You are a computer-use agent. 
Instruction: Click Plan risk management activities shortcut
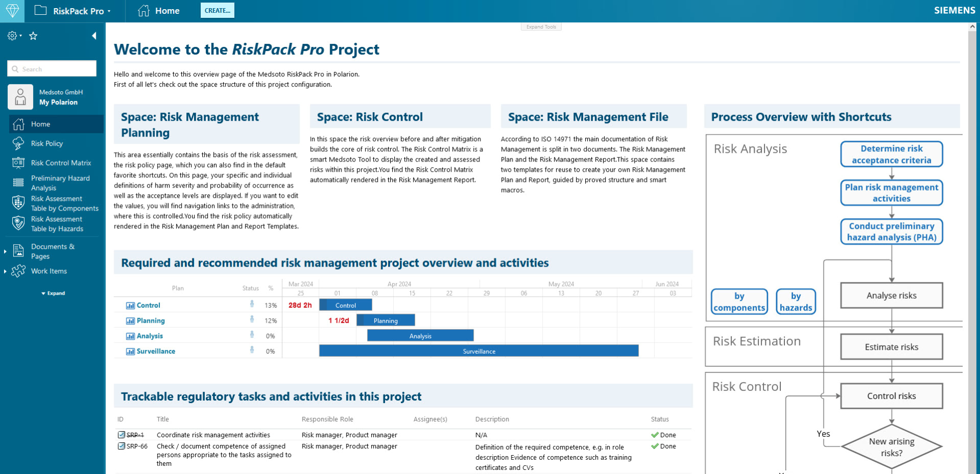tap(891, 193)
